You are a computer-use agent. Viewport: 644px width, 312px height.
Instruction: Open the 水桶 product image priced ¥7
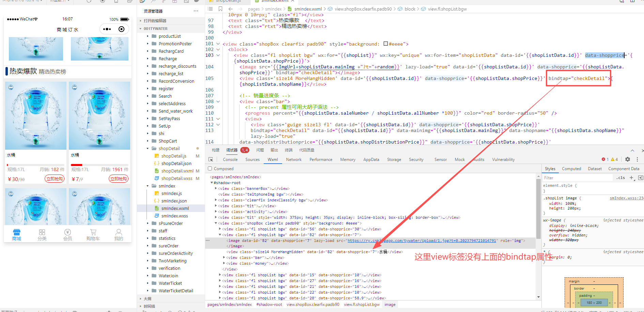[x=99, y=116]
